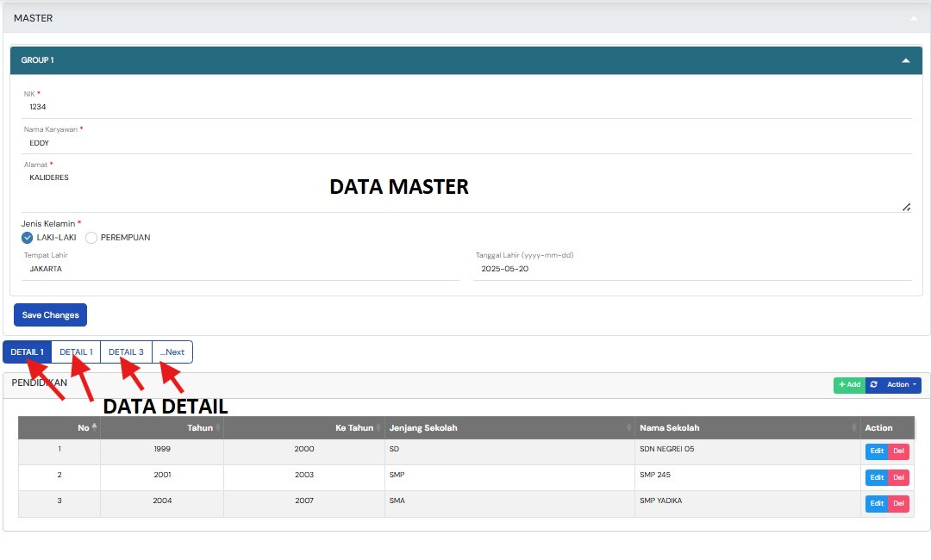Click the "SDN NEGREI 05" school name
Viewport: 931px width, 560px height.
tap(666, 449)
